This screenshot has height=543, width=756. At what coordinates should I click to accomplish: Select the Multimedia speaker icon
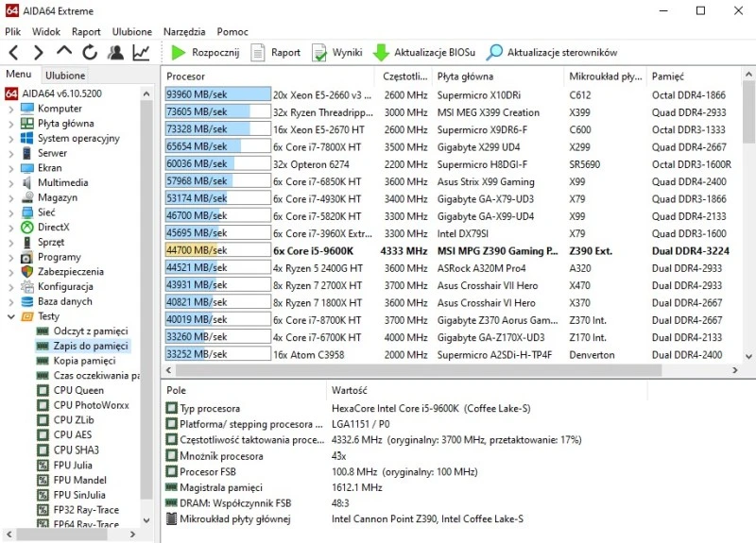pyautogui.click(x=27, y=182)
